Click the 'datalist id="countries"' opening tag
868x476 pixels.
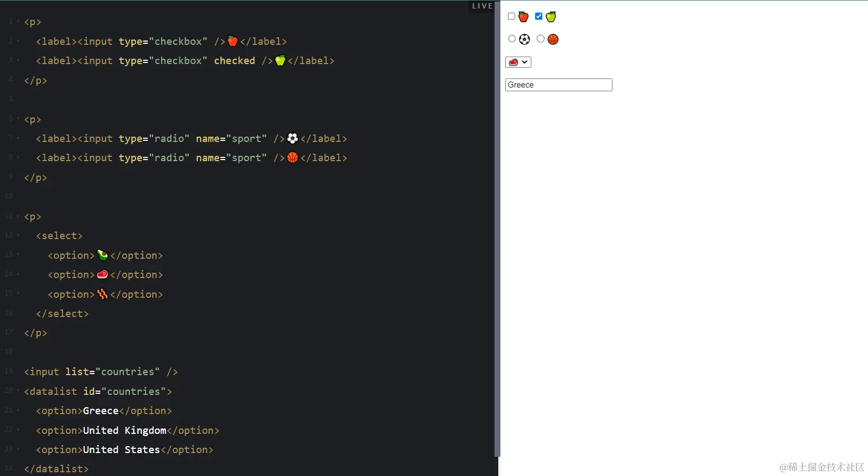pyautogui.click(x=98, y=391)
